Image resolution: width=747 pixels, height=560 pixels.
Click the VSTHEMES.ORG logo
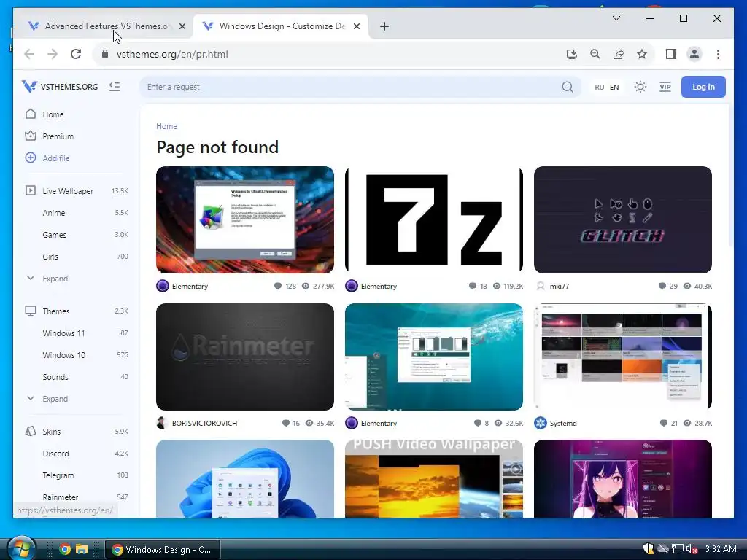point(60,87)
